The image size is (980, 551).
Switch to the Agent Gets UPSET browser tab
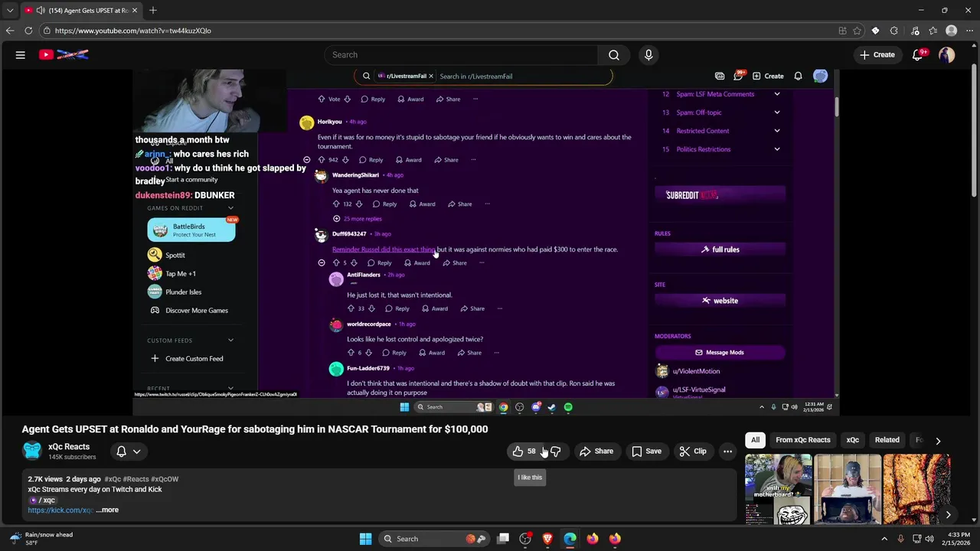tap(80, 10)
